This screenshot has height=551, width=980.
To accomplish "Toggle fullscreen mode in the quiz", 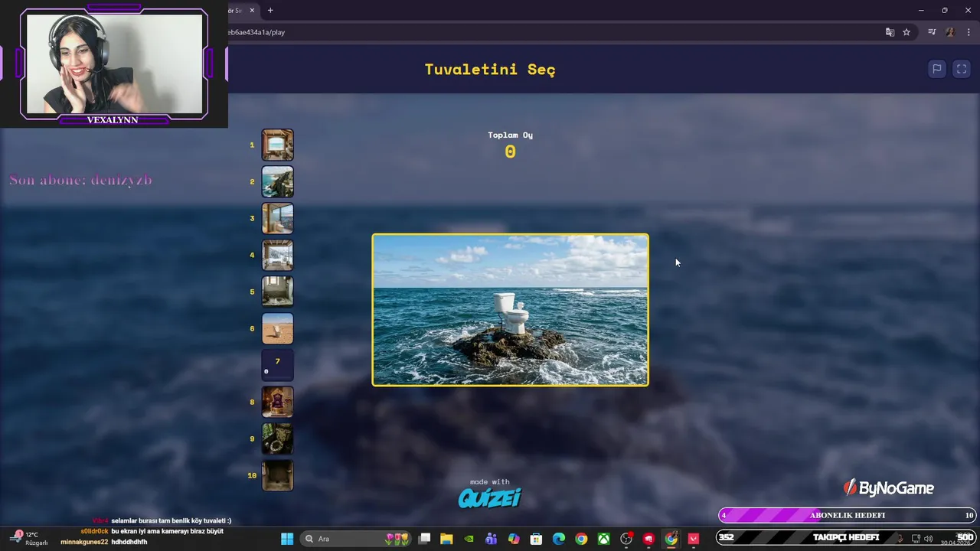I will 962,69.
